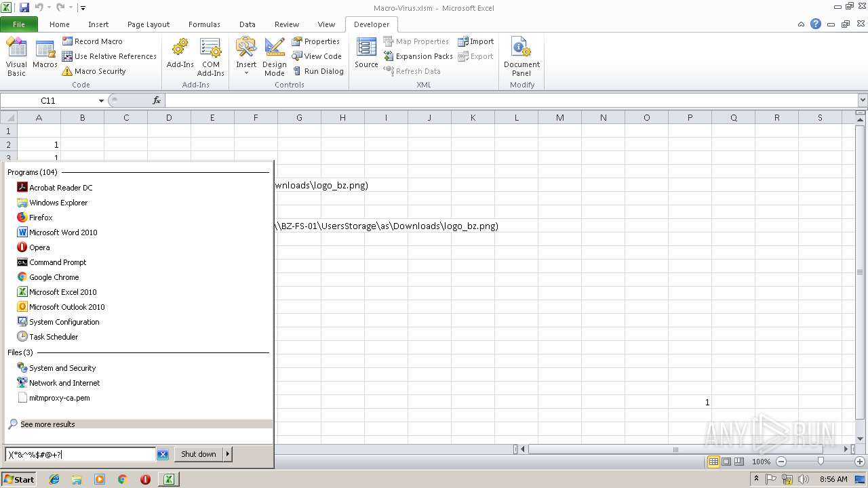Screen dimensions: 868x488
Task: Open the File tab
Action: [19, 24]
